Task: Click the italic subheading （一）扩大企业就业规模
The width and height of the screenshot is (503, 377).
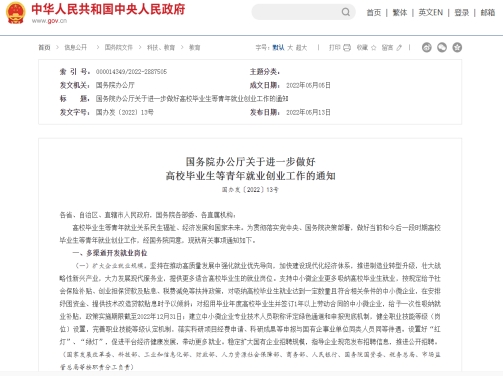Action: point(110,266)
